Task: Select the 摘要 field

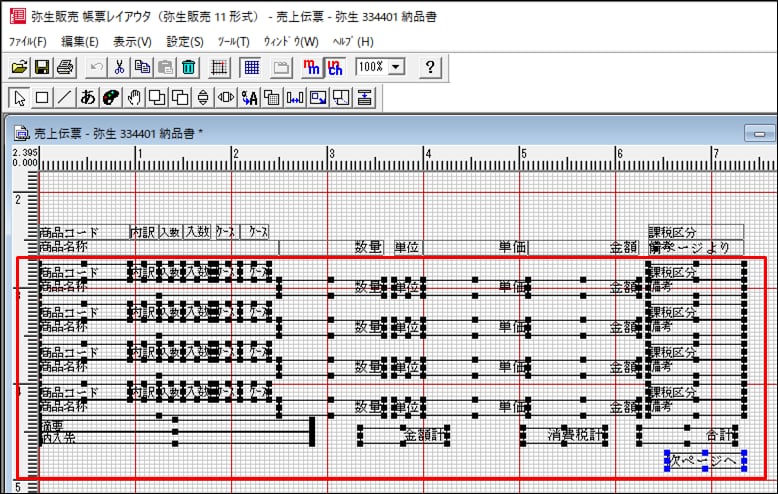Action: (174, 426)
